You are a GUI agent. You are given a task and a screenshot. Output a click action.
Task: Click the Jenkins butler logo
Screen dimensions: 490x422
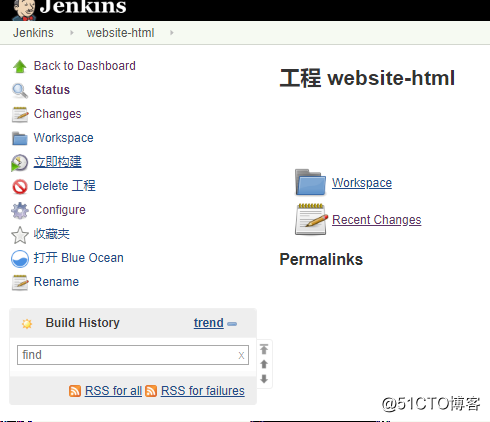(23, 9)
